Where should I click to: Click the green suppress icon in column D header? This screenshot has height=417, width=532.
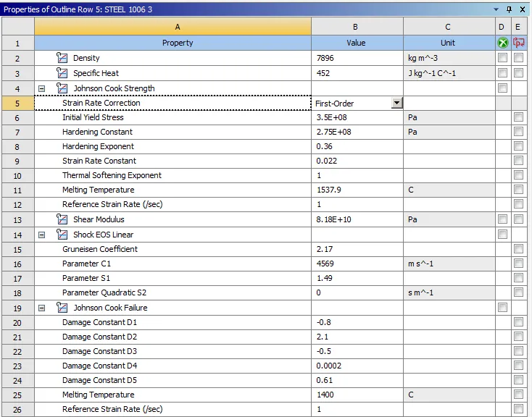click(x=503, y=43)
